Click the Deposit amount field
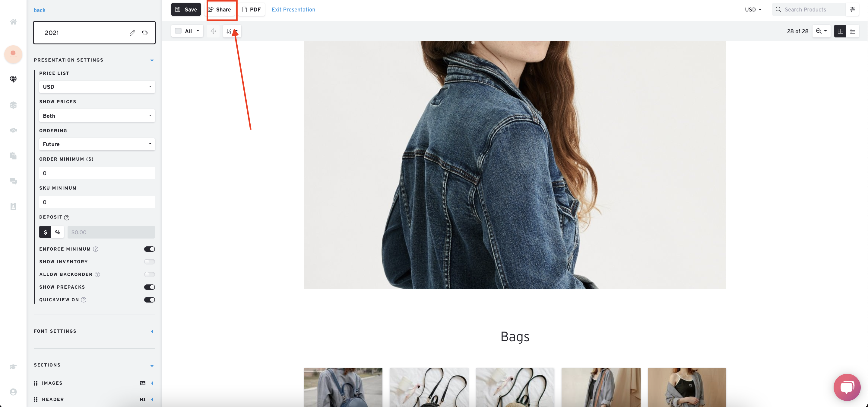868x407 pixels. pyautogui.click(x=111, y=232)
